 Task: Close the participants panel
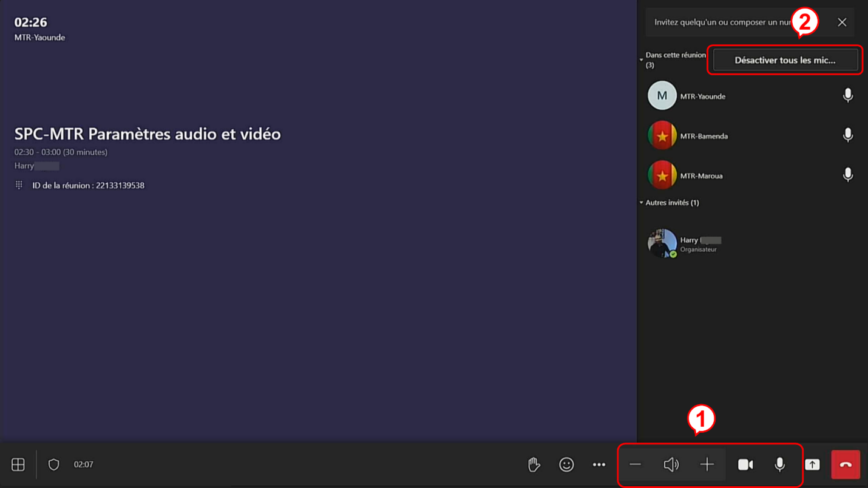[x=842, y=22]
